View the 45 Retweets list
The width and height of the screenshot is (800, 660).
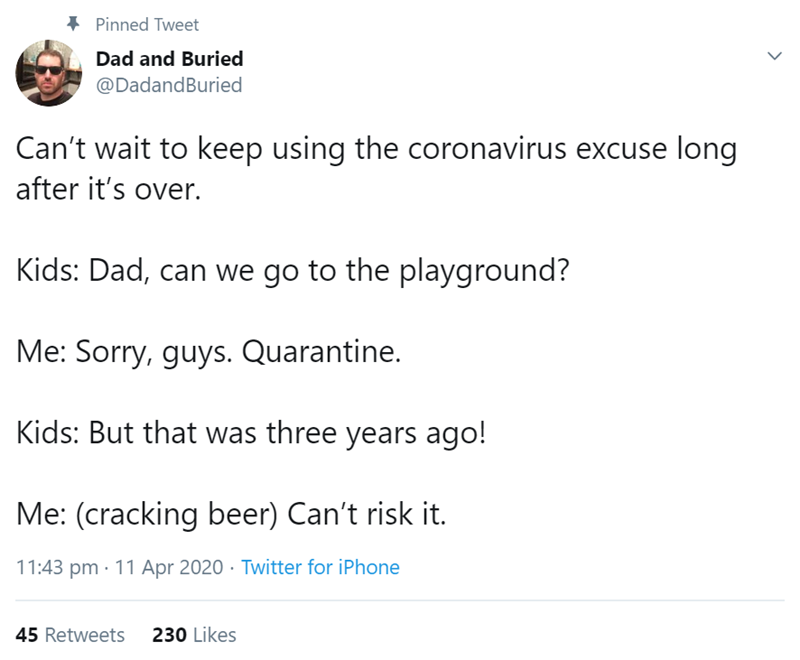(x=71, y=634)
